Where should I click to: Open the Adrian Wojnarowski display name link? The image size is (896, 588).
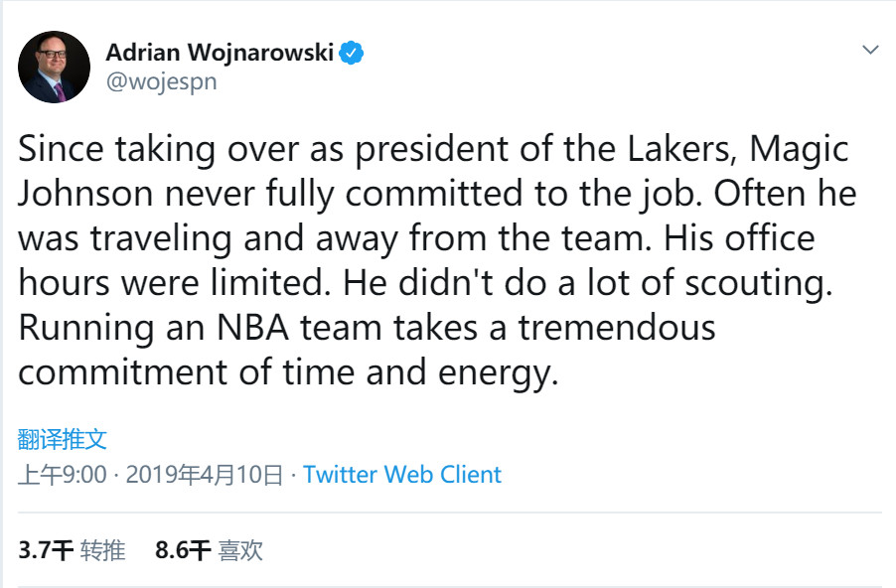(220, 52)
